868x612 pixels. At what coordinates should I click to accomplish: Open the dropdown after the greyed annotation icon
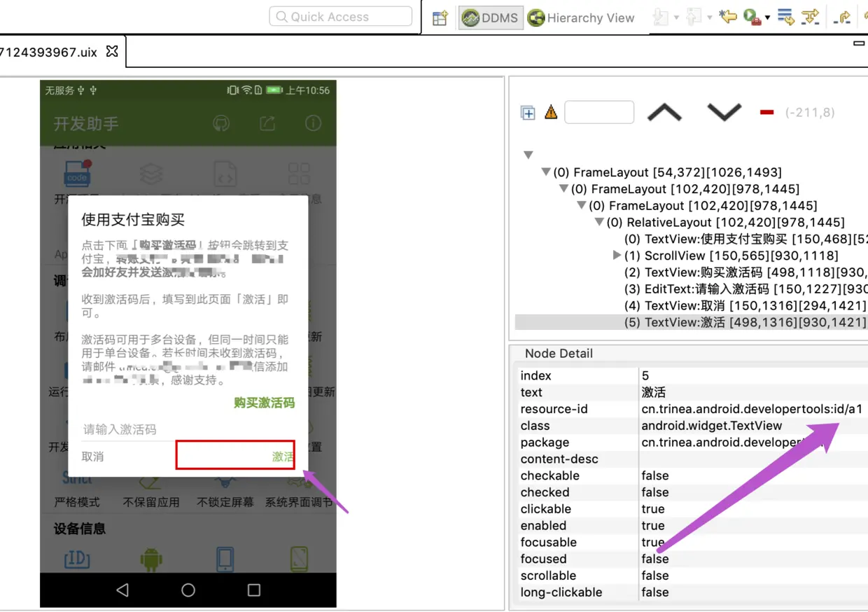675,18
